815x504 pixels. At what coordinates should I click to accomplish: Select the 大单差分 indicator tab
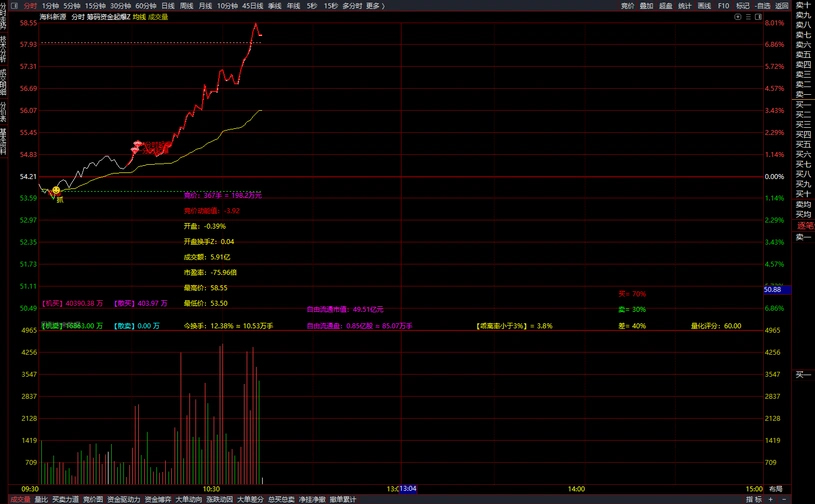click(x=250, y=499)
